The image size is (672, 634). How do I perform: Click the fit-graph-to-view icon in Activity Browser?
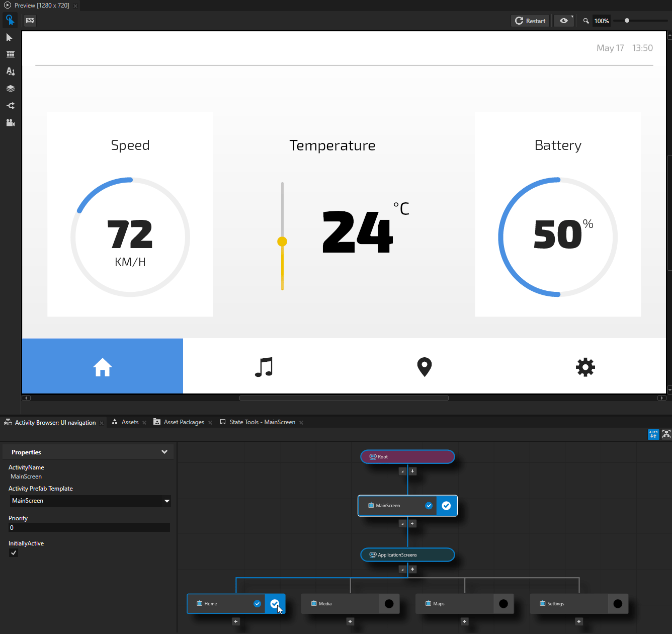(666, 434)
